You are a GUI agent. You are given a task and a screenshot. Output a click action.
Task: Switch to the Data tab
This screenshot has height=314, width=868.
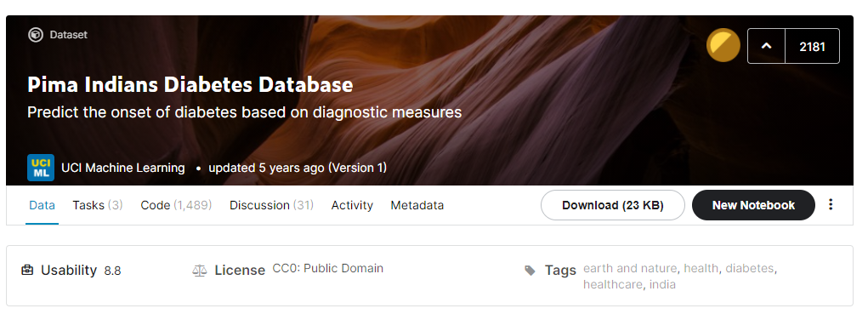pyautogui.click(x=42, y=205)
